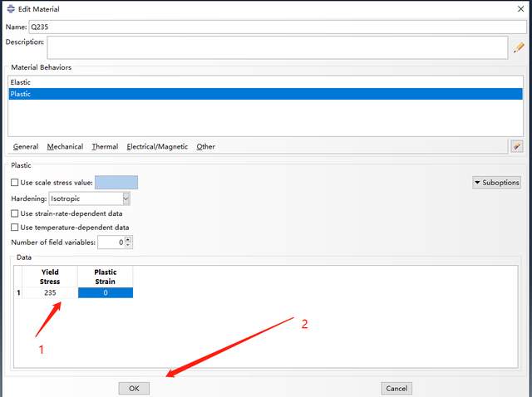This screenshot has height=397, width=532.
Task: Click the description edit pencil icon
Action: [x=519, y=48]
